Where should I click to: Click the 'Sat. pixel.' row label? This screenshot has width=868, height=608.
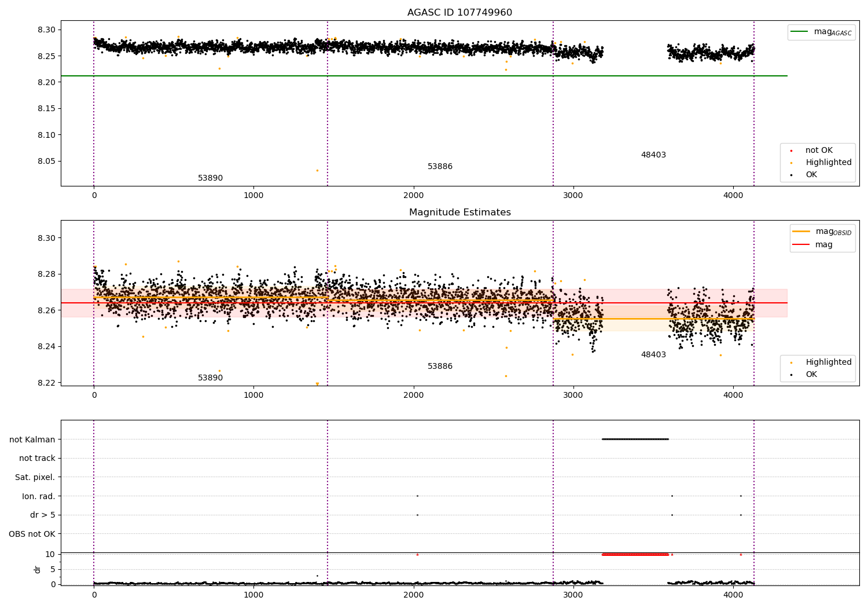coord(35,478)
